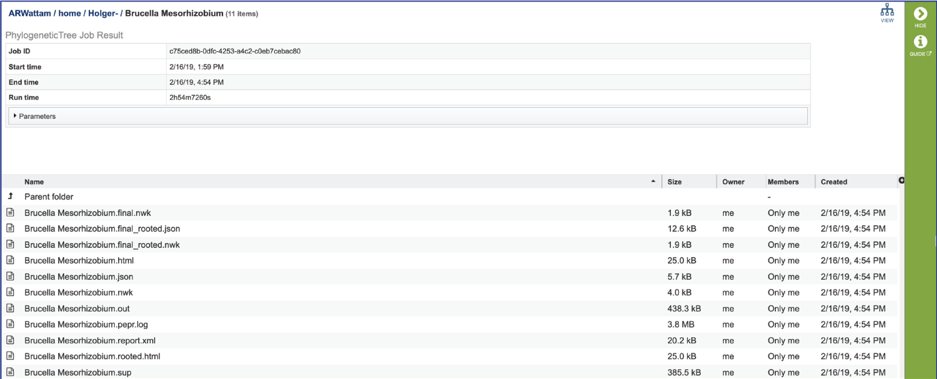937x379 pixels.
Task: Sort by the Created column header
Action: pyautogui.click(x=834, y=182)
